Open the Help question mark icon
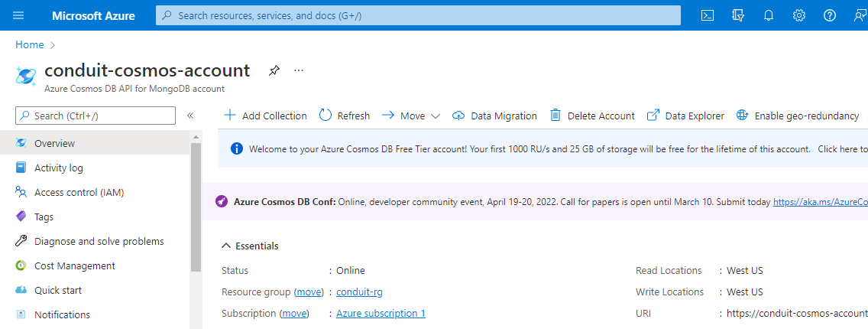The height and width of the screenshot is (329, 868). (x=829, y=15)
